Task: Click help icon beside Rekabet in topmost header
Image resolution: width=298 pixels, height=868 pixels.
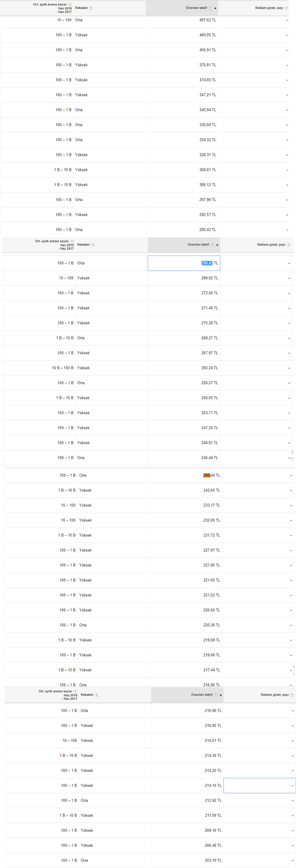Action: 91,8
